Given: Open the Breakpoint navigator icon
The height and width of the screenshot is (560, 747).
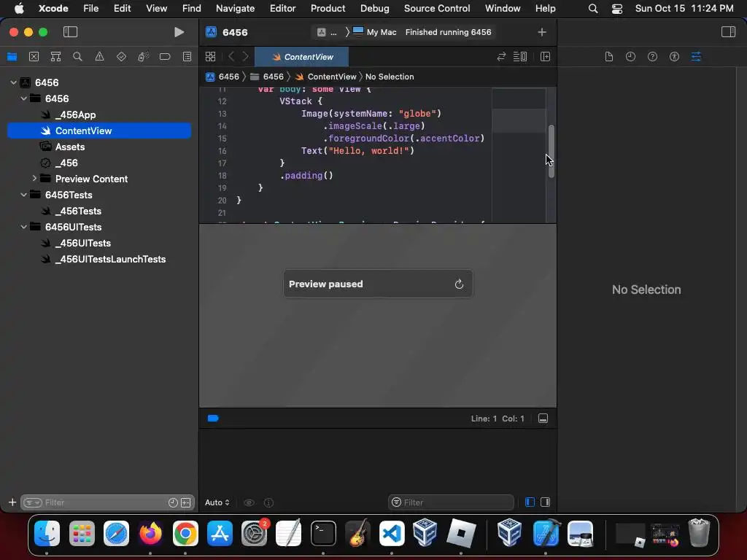Looking at the screenshot, I should [165, 57].
